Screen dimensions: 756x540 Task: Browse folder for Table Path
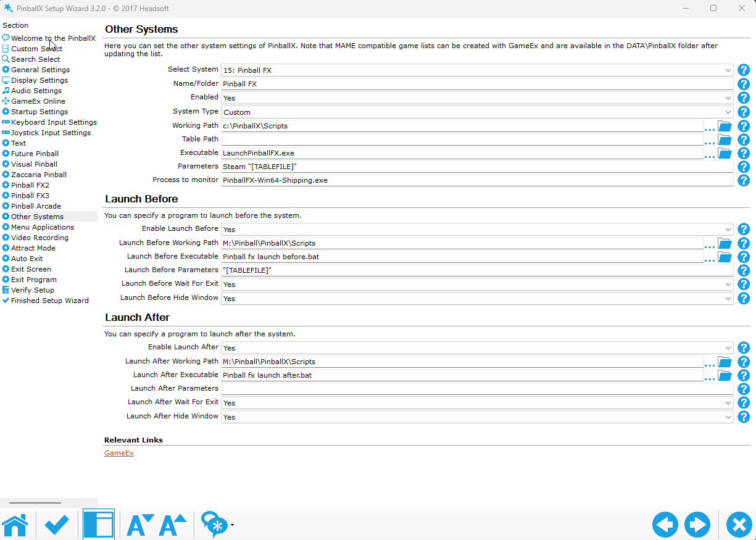(x=725, y=139)
